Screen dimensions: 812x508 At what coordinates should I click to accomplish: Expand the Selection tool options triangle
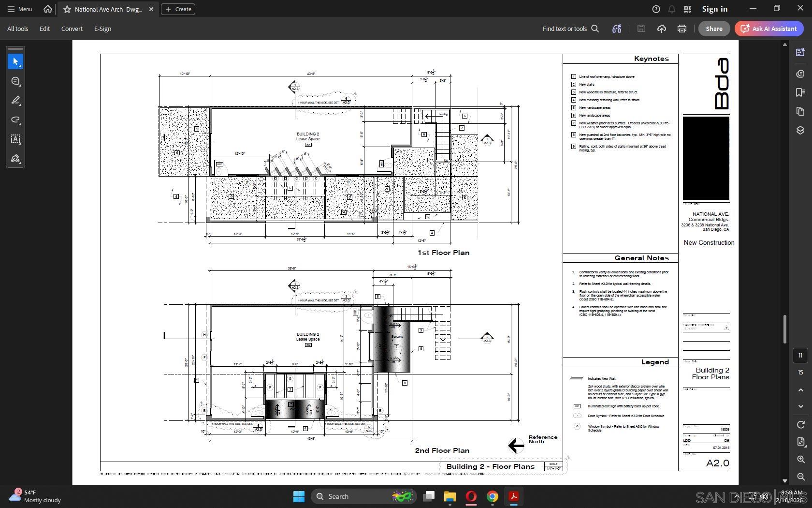pyautogui.click(x=21, y=67)
